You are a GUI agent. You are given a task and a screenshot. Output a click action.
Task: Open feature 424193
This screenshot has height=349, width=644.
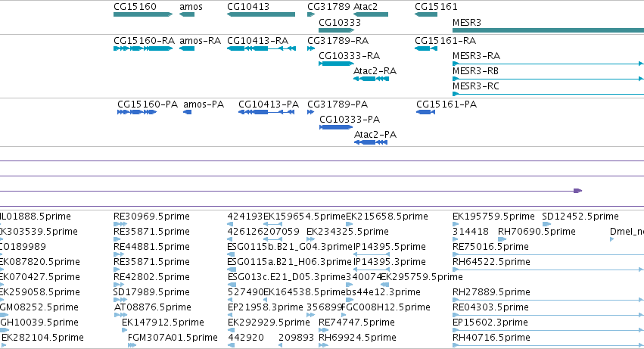pyautogui.click(x=245, y=217)
